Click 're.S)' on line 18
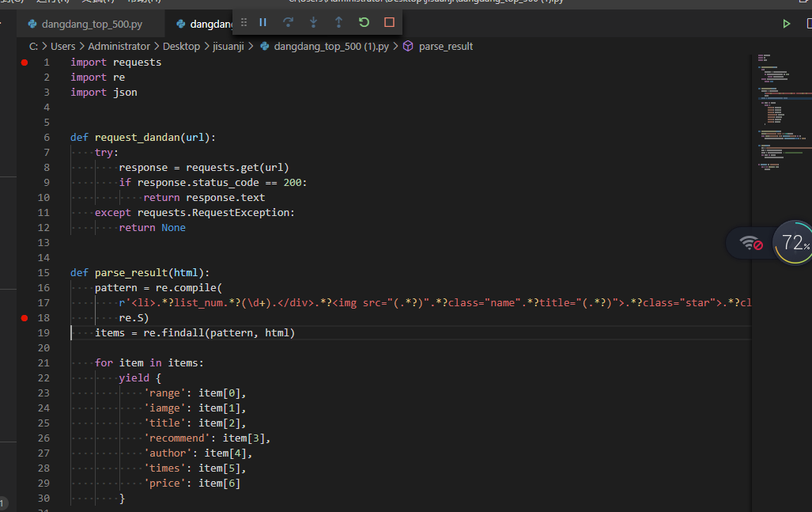This screenshot has width=812, height=512. (134, 317)
